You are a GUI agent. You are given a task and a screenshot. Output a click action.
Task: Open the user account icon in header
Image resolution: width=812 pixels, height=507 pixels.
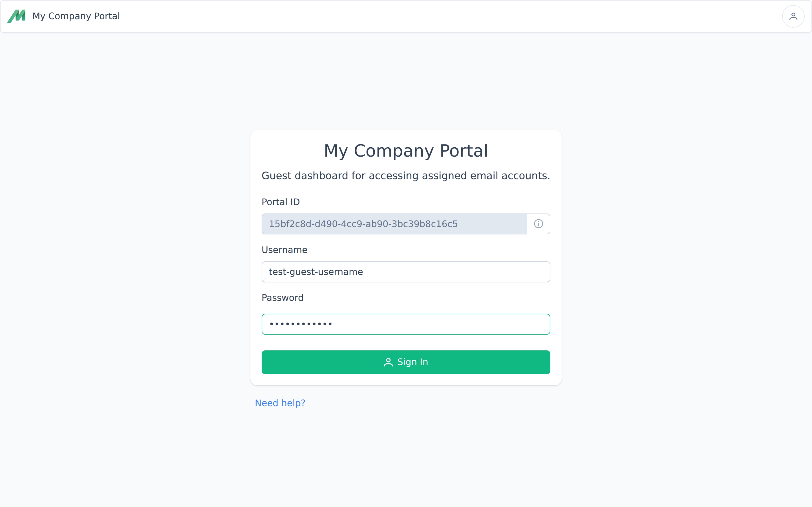[x=793, y=16]
